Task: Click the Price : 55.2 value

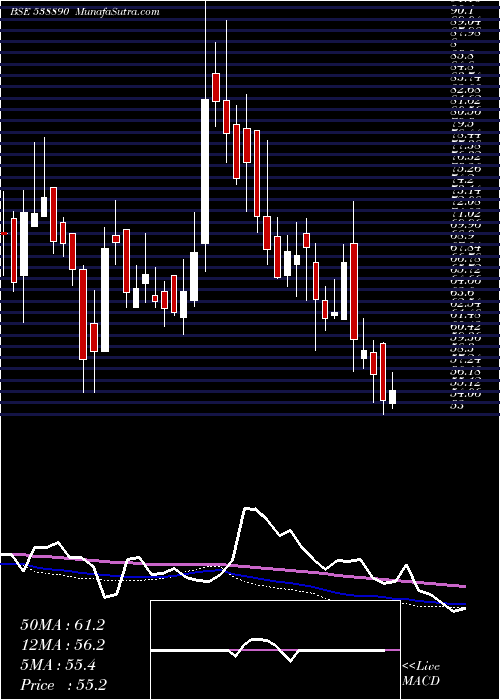Action: pos(62,685)
